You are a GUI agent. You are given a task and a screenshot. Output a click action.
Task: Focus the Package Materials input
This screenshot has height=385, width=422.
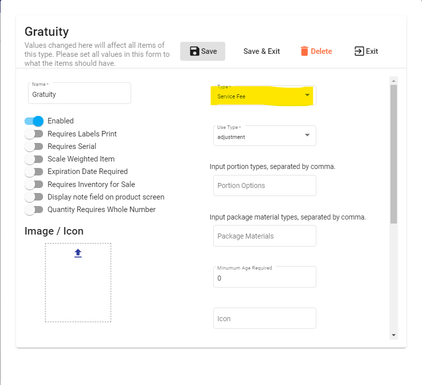pyautogui.click(x=265, y=236)
